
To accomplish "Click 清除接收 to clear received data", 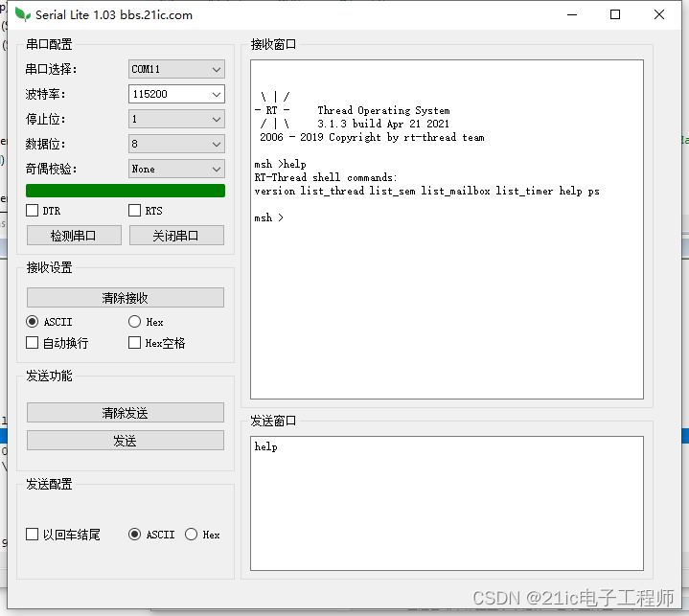I will tap(126, 297).
